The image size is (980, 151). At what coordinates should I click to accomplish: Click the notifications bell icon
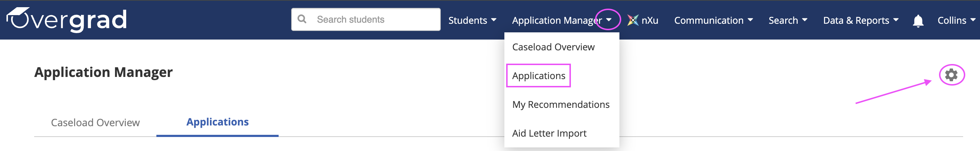pos(917,20)
